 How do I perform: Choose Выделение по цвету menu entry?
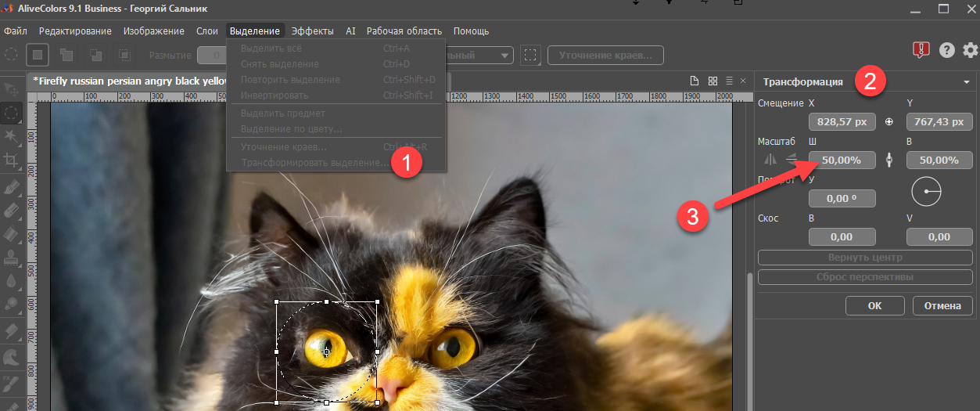tap(336, 128)
